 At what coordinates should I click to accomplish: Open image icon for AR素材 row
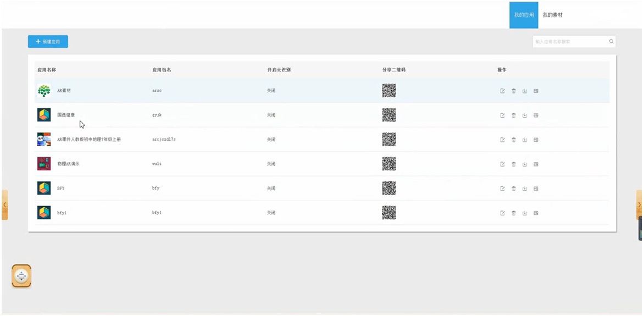(536, 91)
